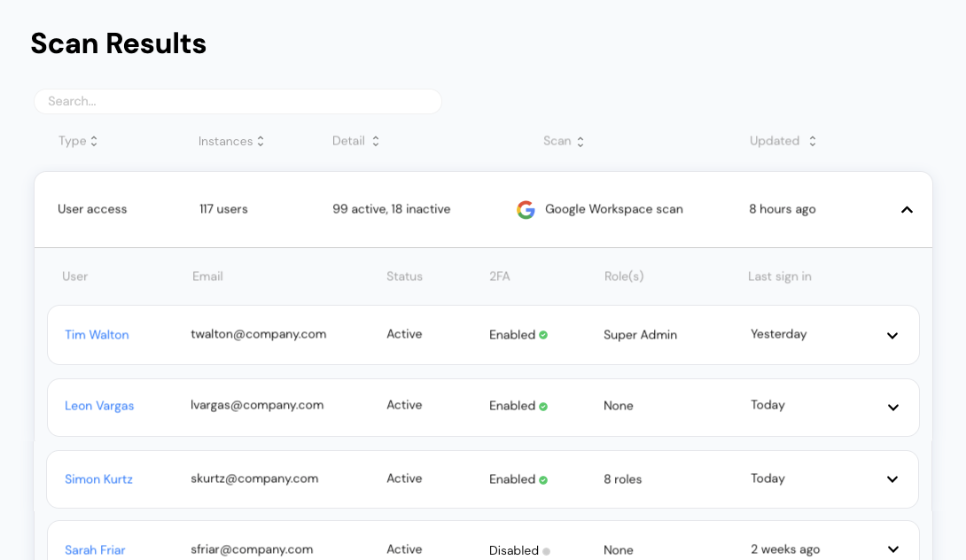Click Leon Vargas's green 2FA check icon
The width and height of the screenshot is (966, 560).
click(x=543, y=407)
